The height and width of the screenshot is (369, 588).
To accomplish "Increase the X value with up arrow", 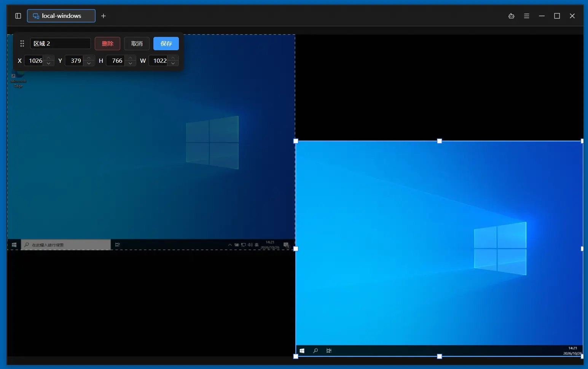I will click(x=49, y=58).
